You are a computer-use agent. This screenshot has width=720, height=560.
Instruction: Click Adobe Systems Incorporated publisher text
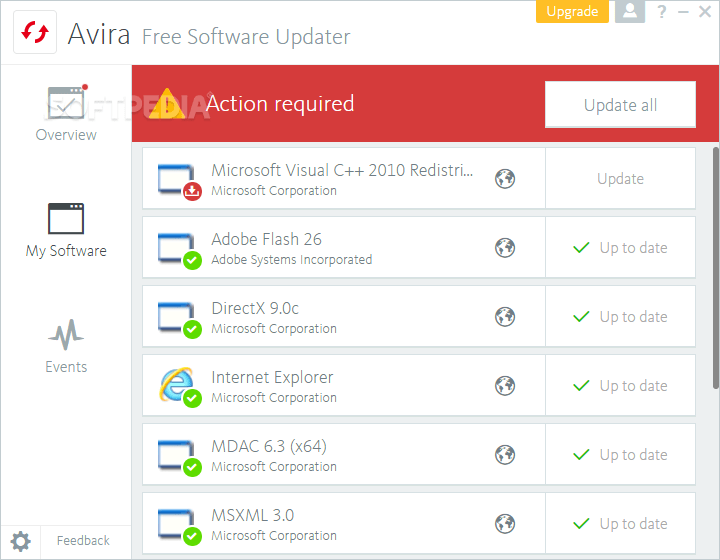[x=292, y=260]
